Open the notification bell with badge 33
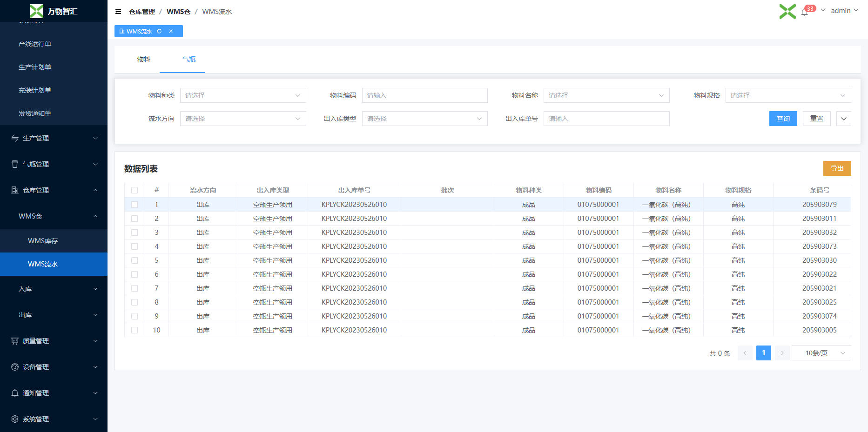 coord(805,12)
